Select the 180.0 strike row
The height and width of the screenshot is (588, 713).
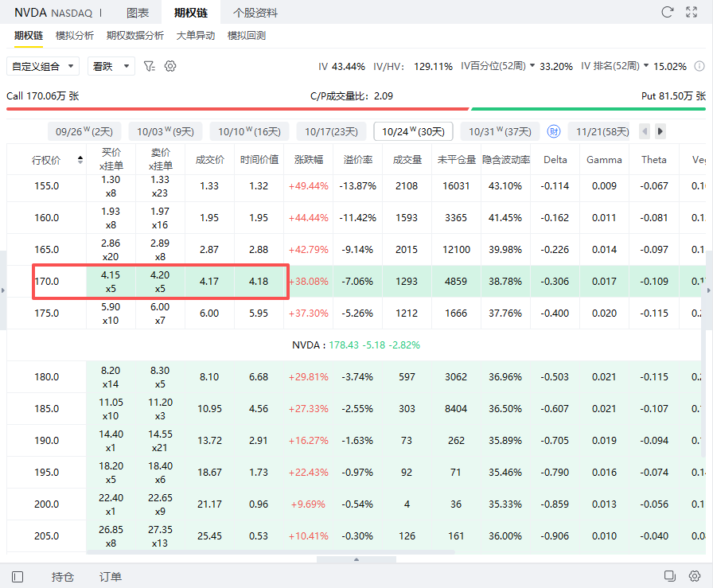click(x=356, y=377)
